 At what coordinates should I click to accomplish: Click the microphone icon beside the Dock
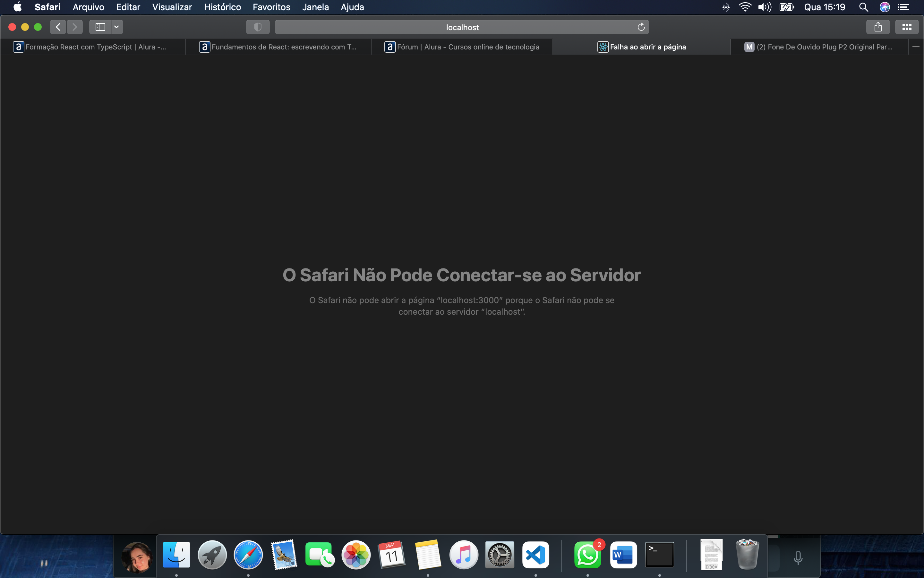(798, 558)
